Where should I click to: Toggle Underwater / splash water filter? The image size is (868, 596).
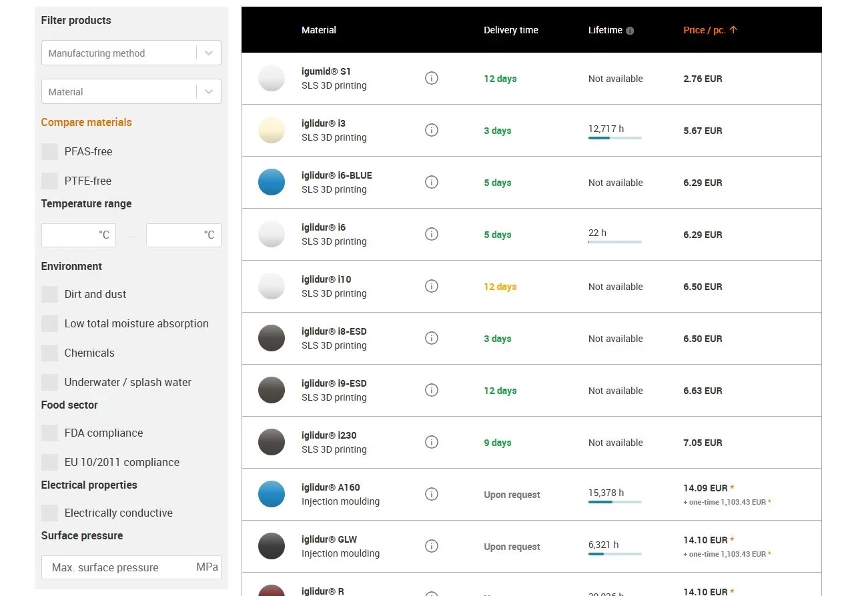click(50, 383)
